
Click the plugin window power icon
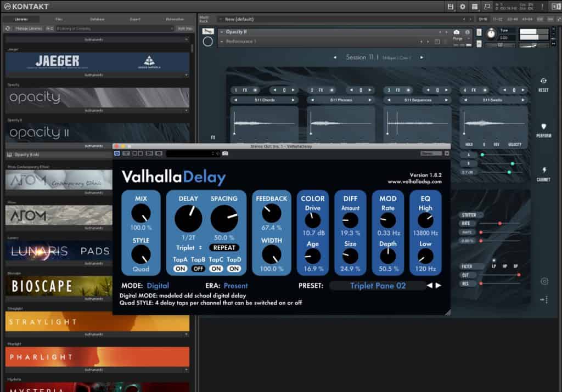coord(117,153)
